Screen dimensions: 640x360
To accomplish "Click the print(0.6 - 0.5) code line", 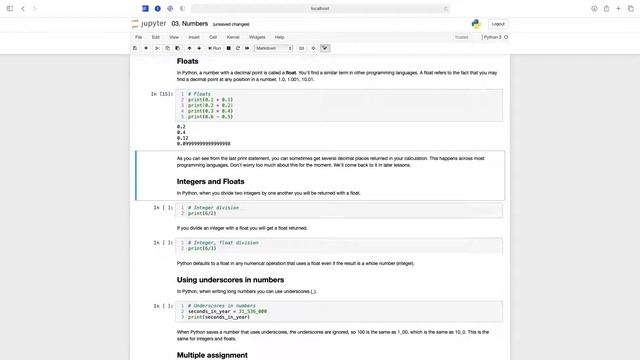I will [x=211, y=117].
